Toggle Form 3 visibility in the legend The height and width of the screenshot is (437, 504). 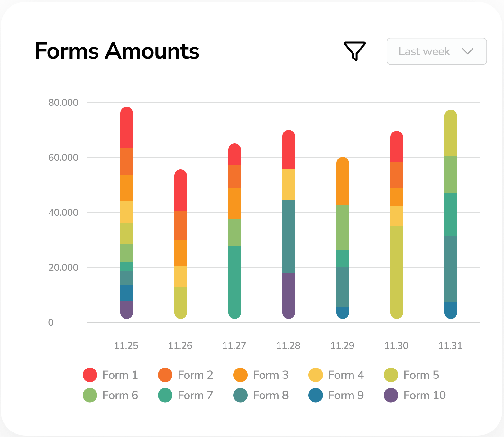coord(240,375)
